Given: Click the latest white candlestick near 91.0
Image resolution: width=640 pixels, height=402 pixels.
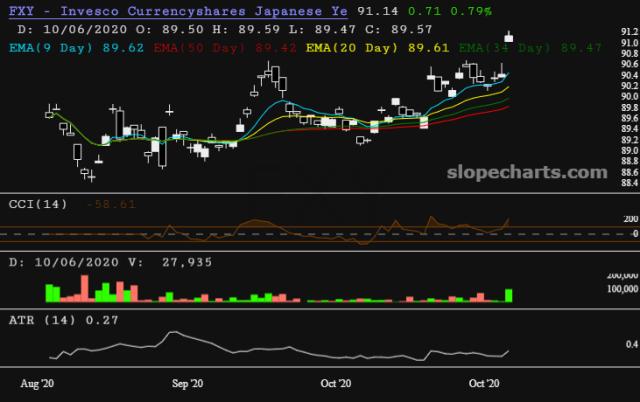Looking at the screenshot, I should [x=509, y=38].
